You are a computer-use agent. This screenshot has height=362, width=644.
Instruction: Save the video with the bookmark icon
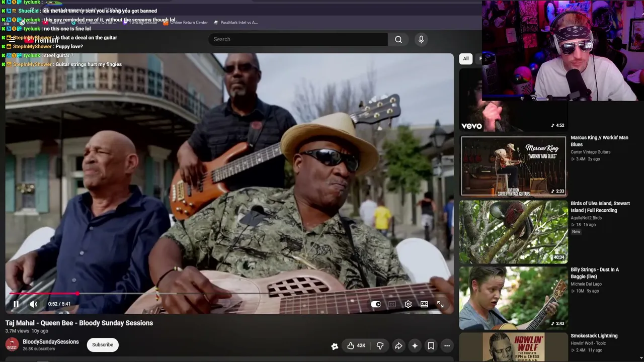pyautogui.click(x=431, y=346)
